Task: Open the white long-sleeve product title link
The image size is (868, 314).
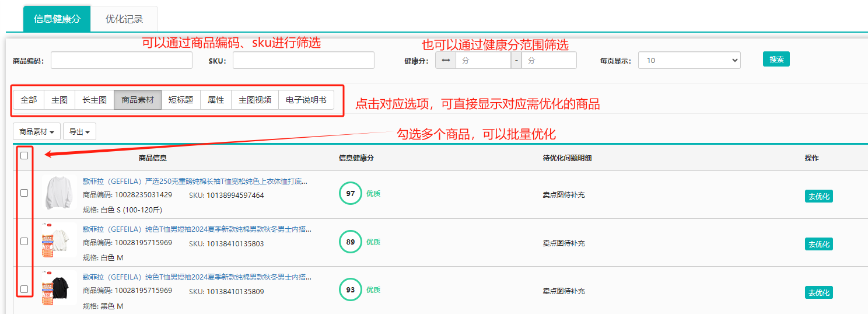Action: coord(195,182)
